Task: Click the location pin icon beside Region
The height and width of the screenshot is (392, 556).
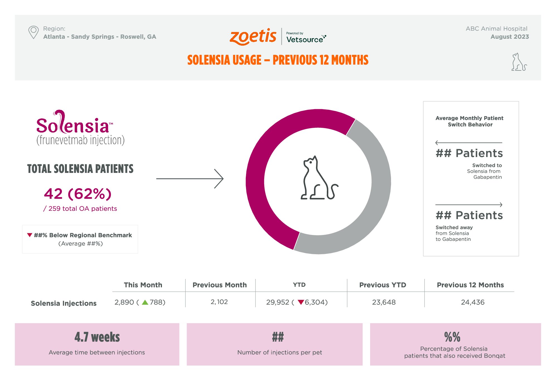Action: 33,32
